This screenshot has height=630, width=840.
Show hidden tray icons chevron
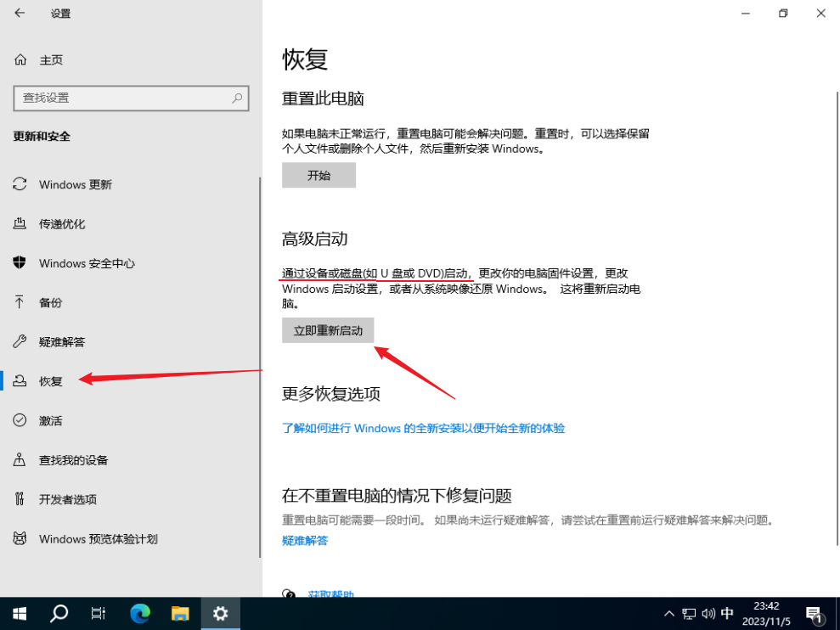click(x=669, y=613)
